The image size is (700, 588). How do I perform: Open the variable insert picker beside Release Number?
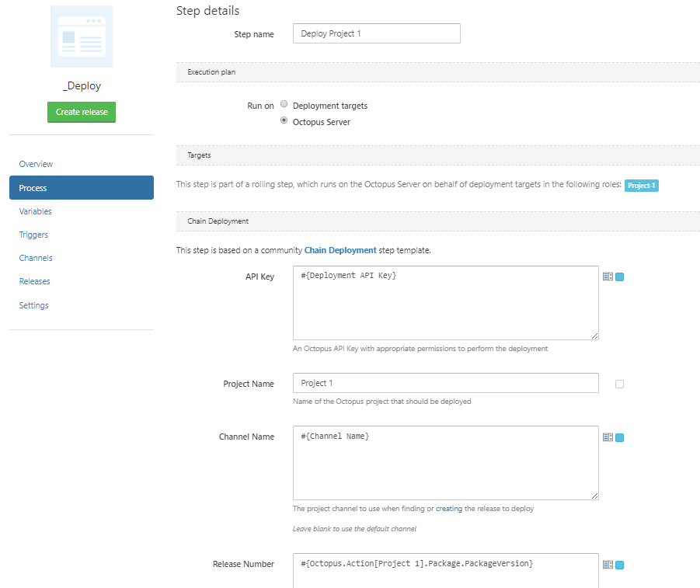pos(608,565)
